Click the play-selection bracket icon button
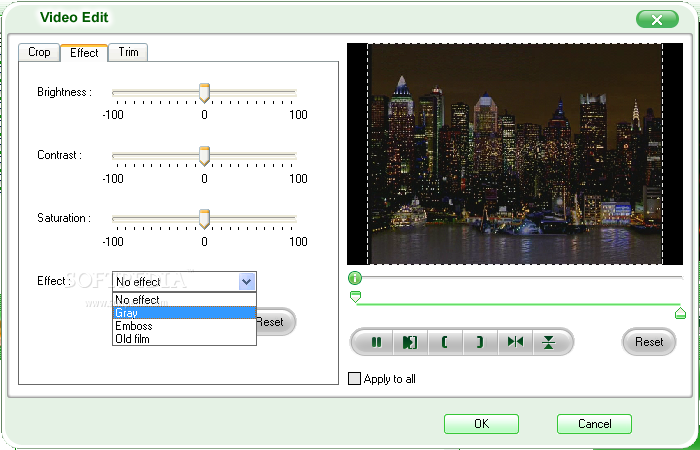Screen dimensions: 700x450 [410, 342]
